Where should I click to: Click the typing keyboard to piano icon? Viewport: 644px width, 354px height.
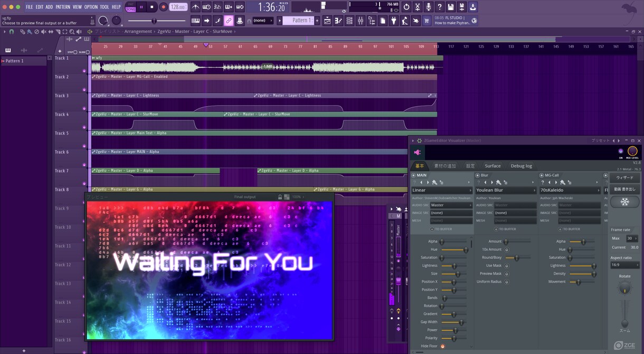pos(196,21)
